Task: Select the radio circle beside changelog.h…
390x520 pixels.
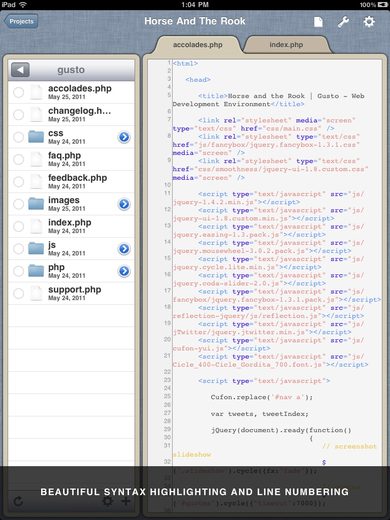Action: pos(18,114)
